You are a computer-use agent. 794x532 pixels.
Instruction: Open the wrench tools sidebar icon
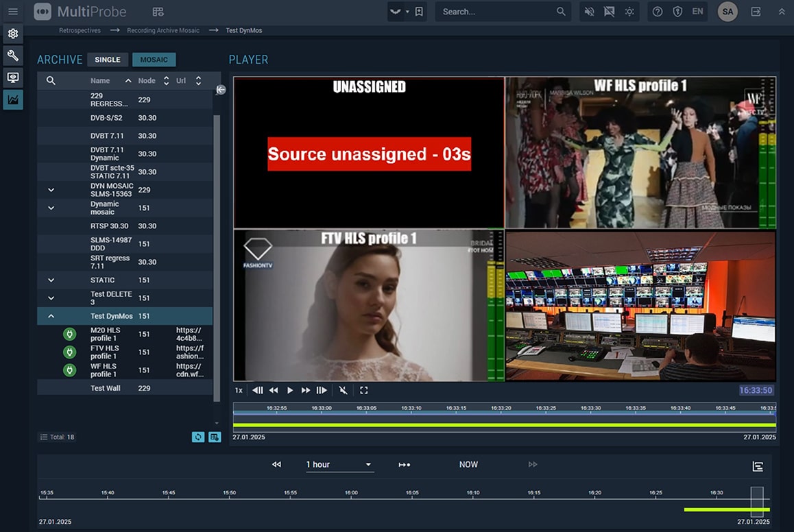(13, 55)
